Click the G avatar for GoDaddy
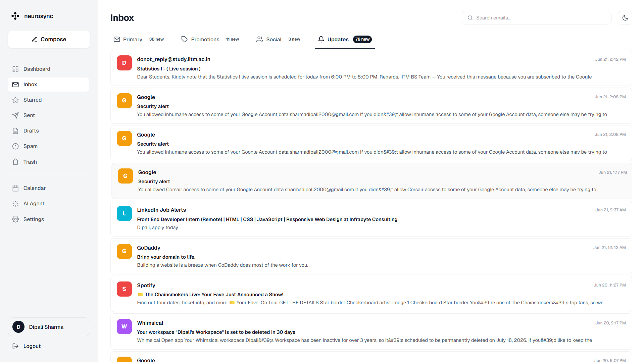 point(124,251)
